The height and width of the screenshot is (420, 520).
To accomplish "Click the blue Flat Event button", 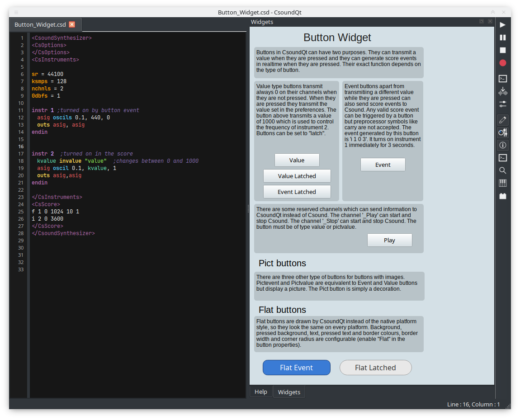I will point(297,368).
